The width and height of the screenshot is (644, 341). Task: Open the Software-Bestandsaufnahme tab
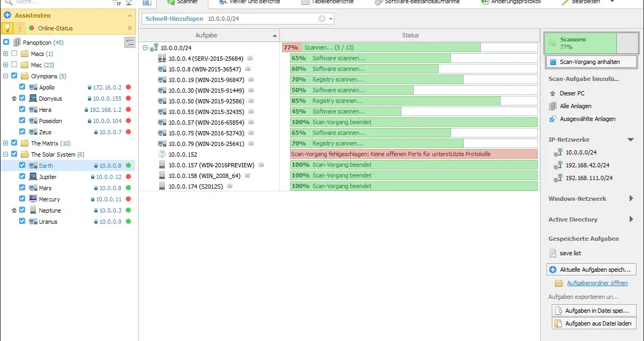pyautogui.click(x=417, y=3)
